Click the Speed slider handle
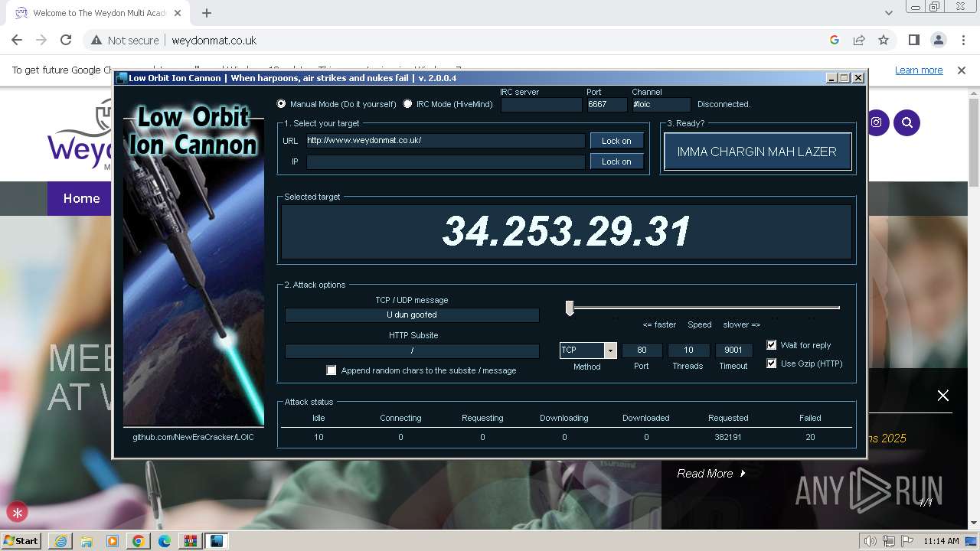This screenshot has height=551, width=980. 570,308
